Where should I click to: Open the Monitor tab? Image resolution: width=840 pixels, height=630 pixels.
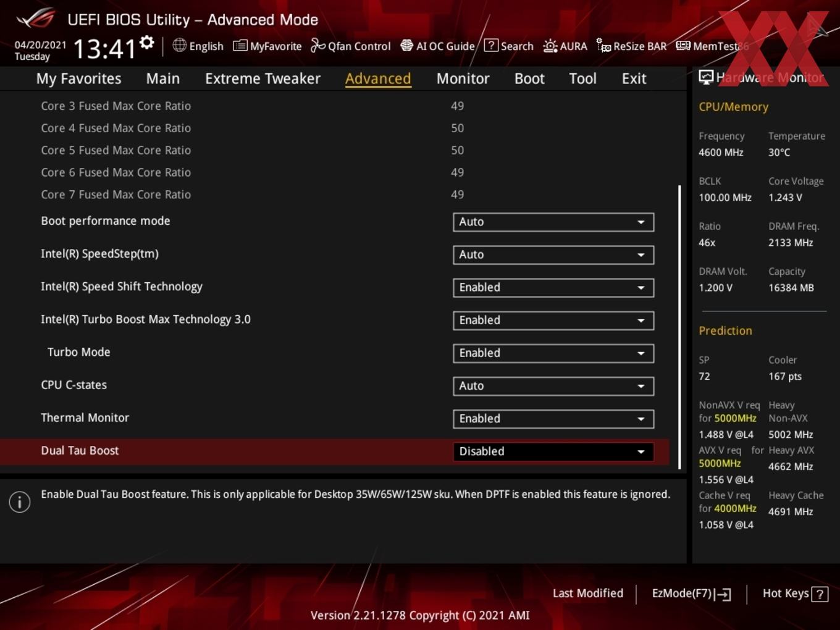[x=463, y=78]
